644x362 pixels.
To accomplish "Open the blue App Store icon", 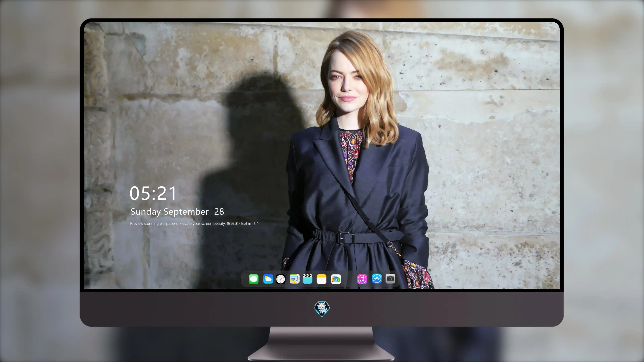I will [377, 279].
